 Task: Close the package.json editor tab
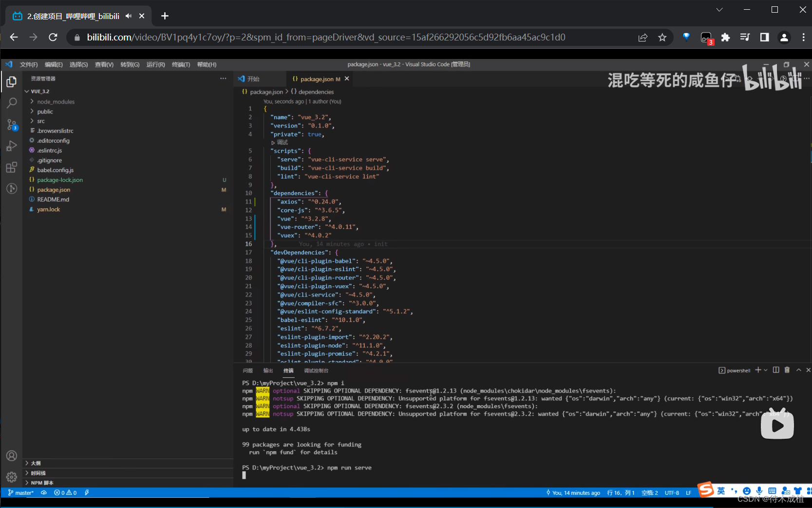pos(347,78)
